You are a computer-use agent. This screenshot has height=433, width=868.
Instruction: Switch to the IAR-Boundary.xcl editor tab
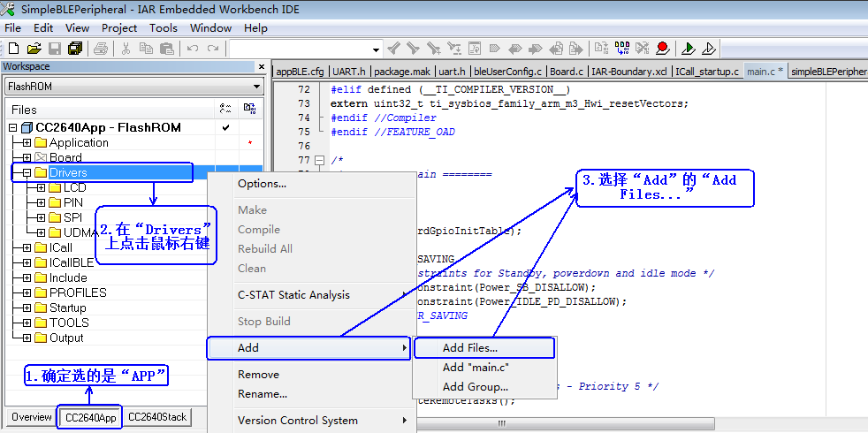pos(628,72)
